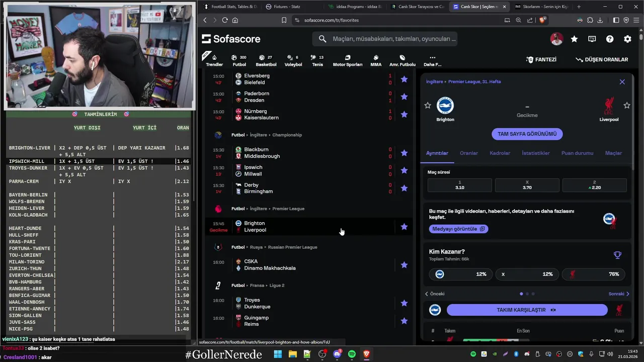Open Discord from the taskbar
Image resolution: width=644 pixels, height=362 pixels.
point(337,354)
